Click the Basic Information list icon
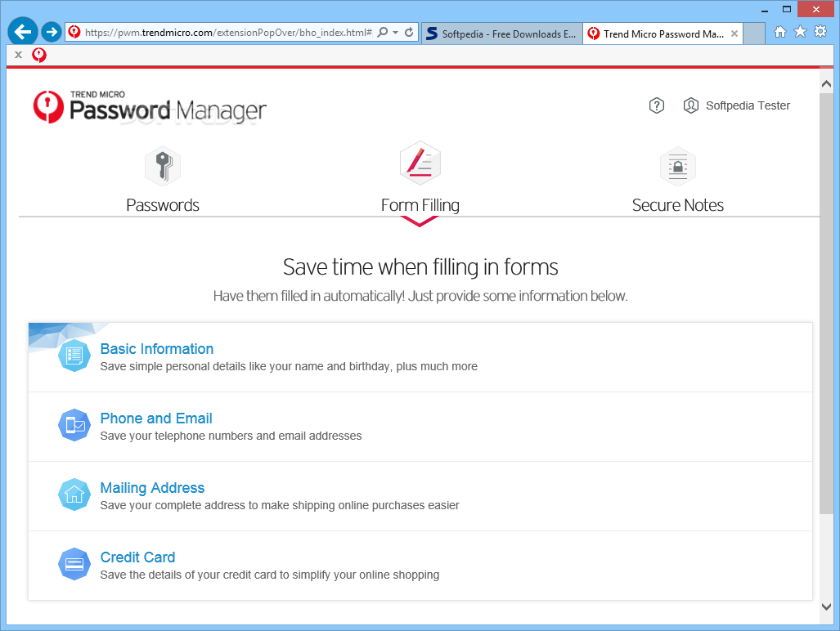This screenshot has width=840, height=631. click(74, 356)
